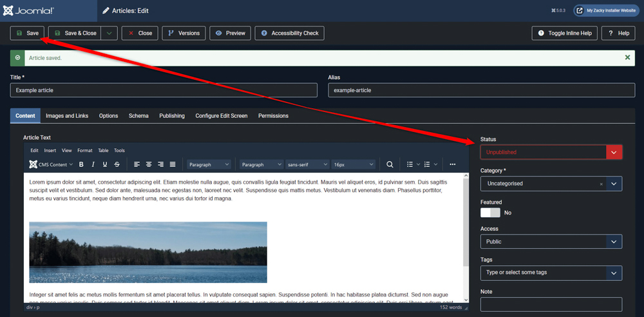Align text left
The height and width of the screenshot is (317, 644).
[137, 164]
